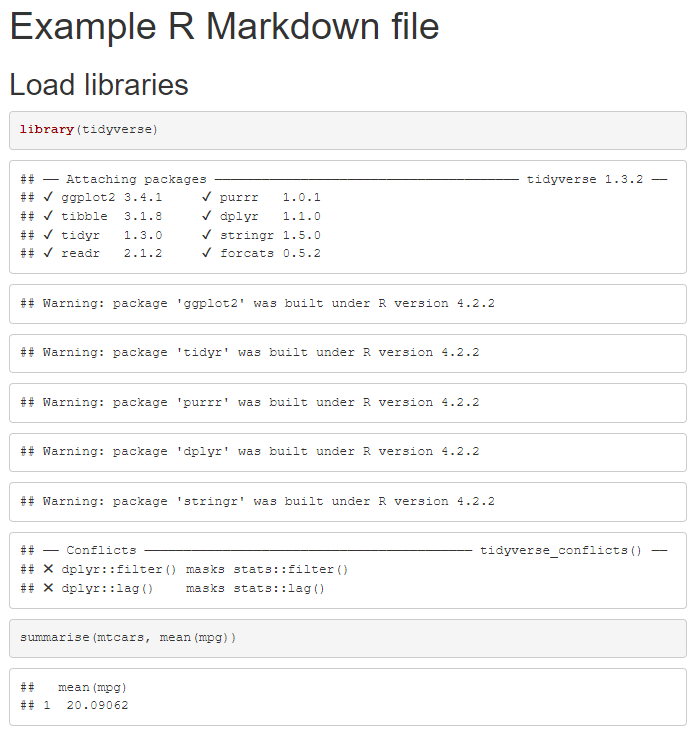Click the X mark beside dplyr::lag()
691x735 pixels.
48,589
